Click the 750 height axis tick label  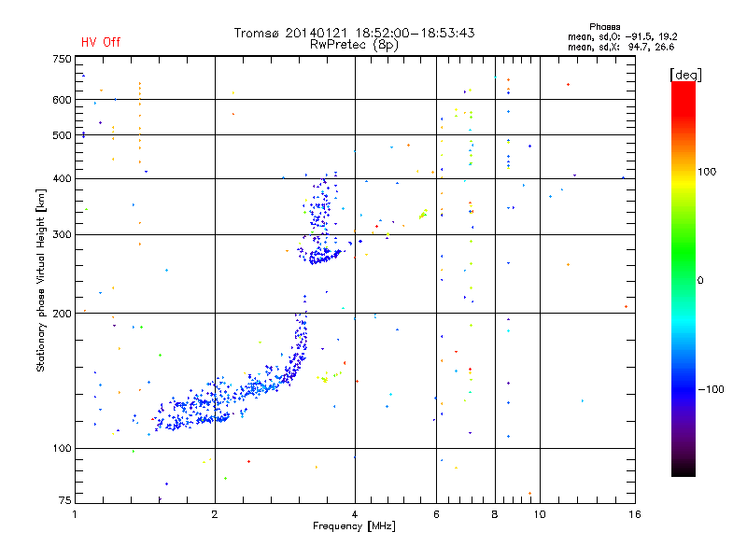(x=62, y=59)
